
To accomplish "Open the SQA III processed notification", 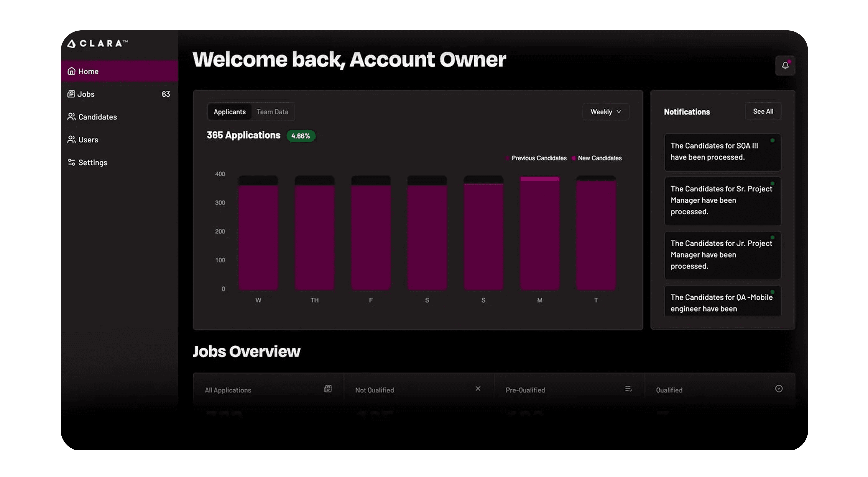I will coord(722,152).
